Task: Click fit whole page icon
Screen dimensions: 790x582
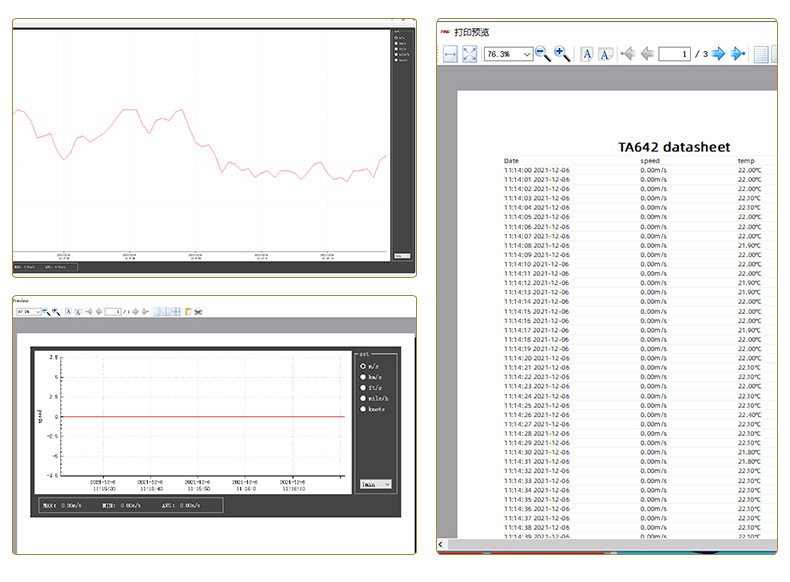Action: [469, 54]
